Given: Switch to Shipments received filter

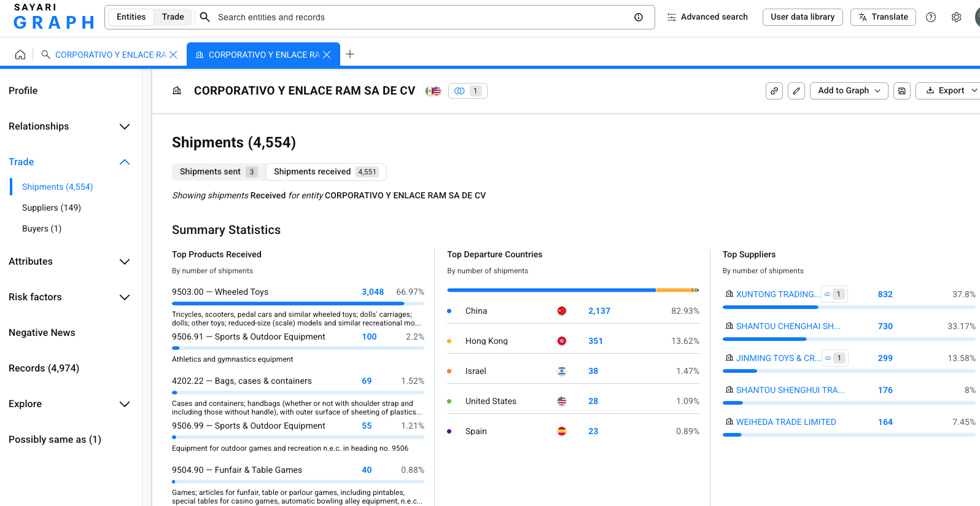Looking at the screenshot, I should (326, 172).
